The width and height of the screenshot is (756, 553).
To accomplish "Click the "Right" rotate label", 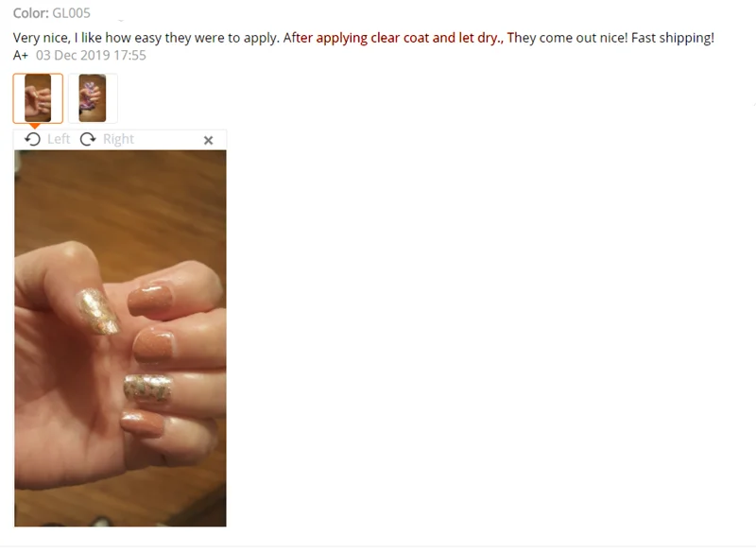I will click(119, 139).
